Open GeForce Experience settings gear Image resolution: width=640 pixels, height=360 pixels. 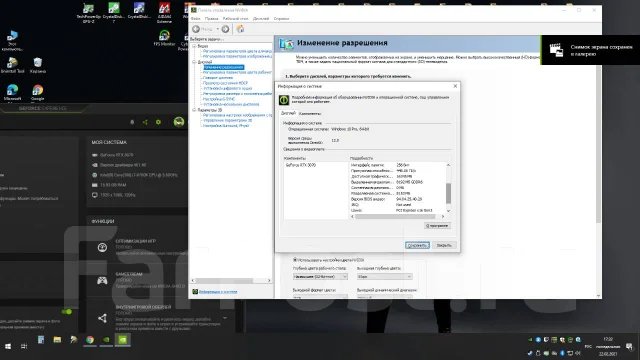coord(158,122)
